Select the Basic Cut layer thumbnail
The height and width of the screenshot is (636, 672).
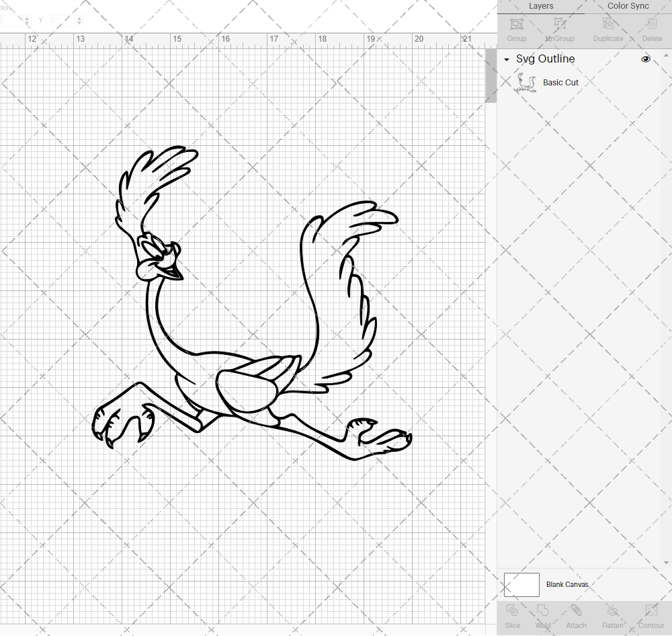click(527, 82)
